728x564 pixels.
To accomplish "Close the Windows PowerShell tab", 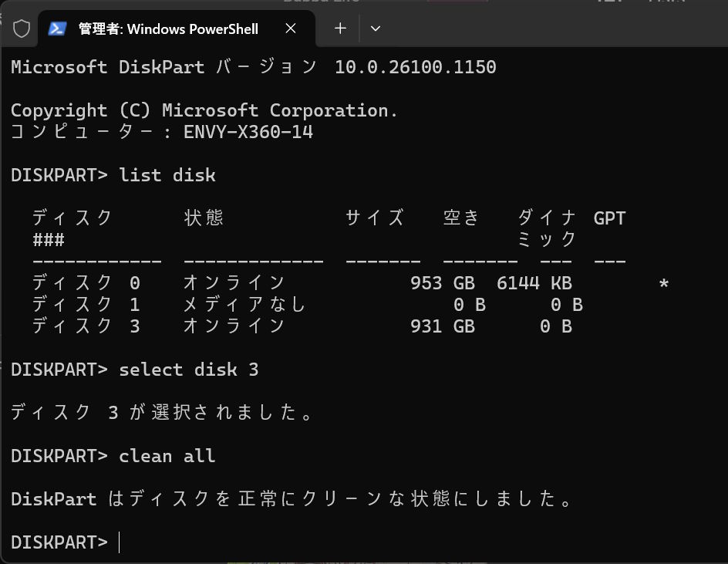I will click(291, 29).
